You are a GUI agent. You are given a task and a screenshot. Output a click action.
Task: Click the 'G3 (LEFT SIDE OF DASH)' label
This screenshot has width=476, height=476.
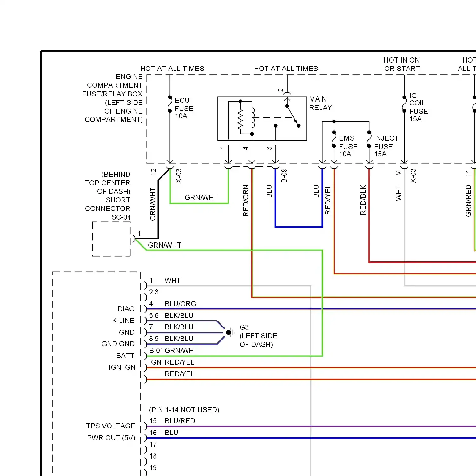point(258,336)
